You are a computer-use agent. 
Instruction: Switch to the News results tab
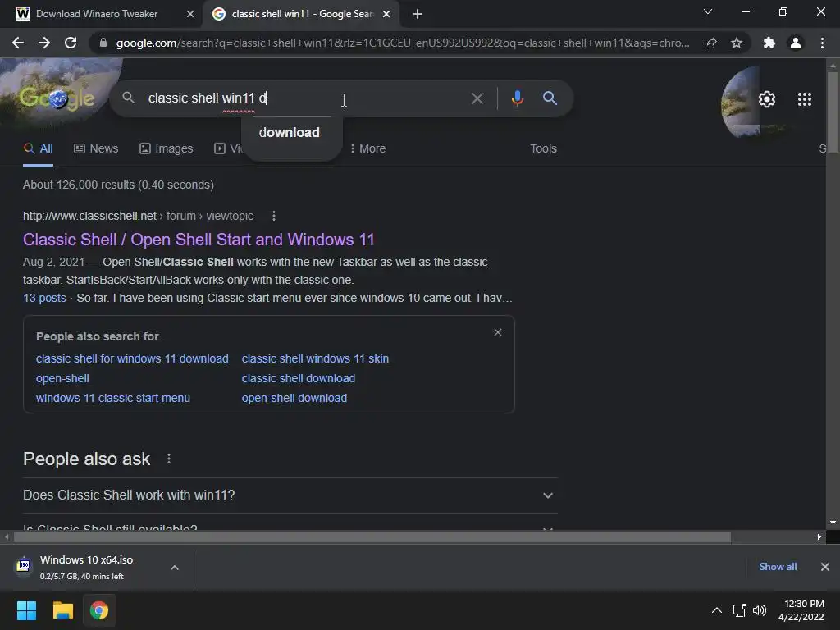coord(96,148)
